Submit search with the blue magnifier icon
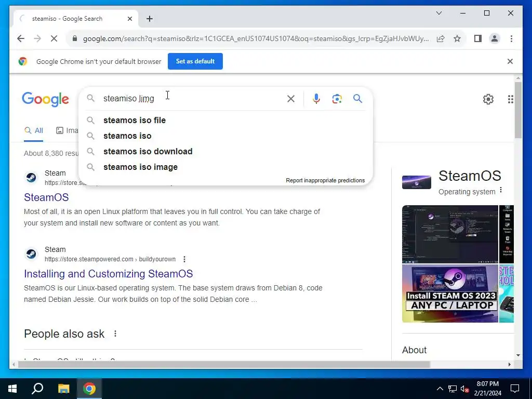The image size is (532, 399). point(357,99)
